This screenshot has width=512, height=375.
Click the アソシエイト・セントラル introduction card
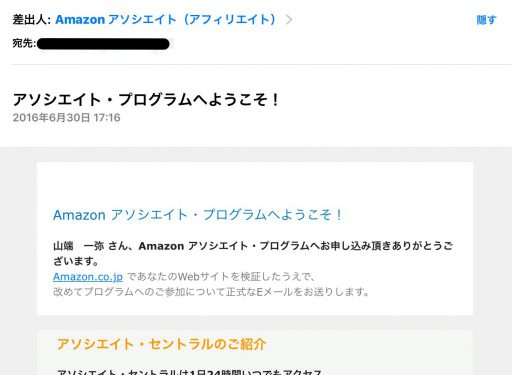click(x=255, y=353)
